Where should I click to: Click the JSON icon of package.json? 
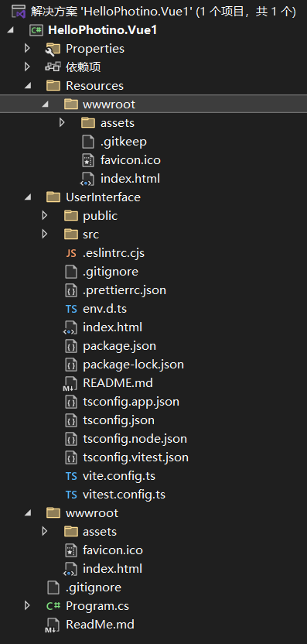71,346
